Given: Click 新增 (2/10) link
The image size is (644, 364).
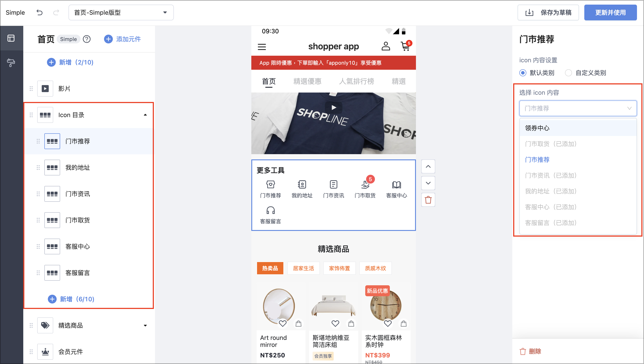Looking at the screenshot, I should 70,62.
